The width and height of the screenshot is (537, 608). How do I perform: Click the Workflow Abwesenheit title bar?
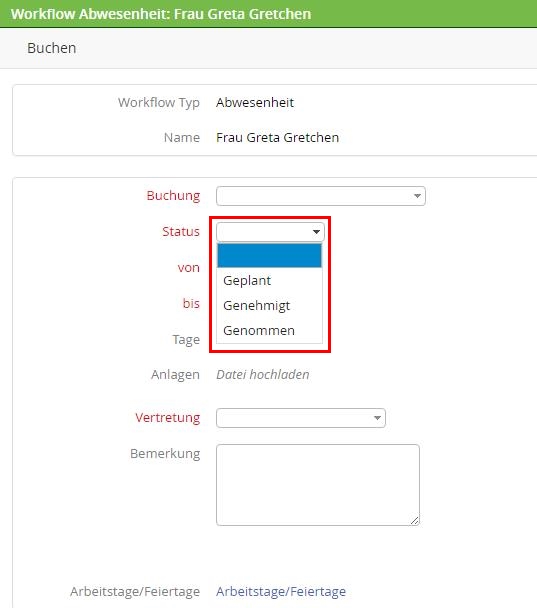tap(268, 14)
